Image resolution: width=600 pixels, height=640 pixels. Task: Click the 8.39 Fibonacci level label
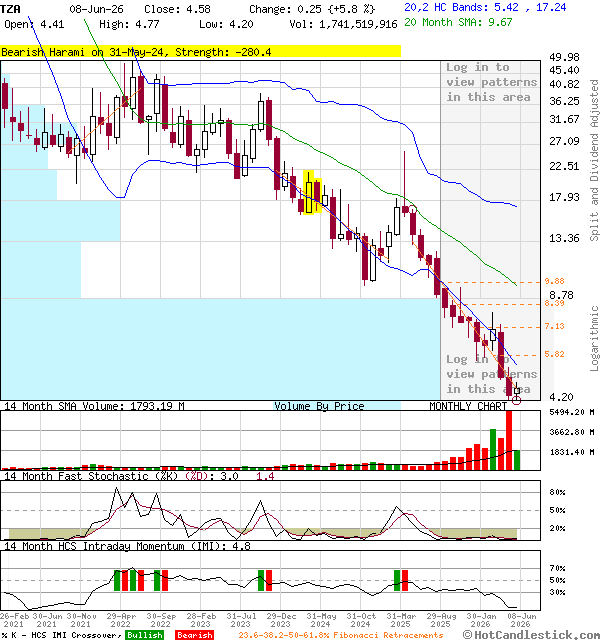point(554,303)
